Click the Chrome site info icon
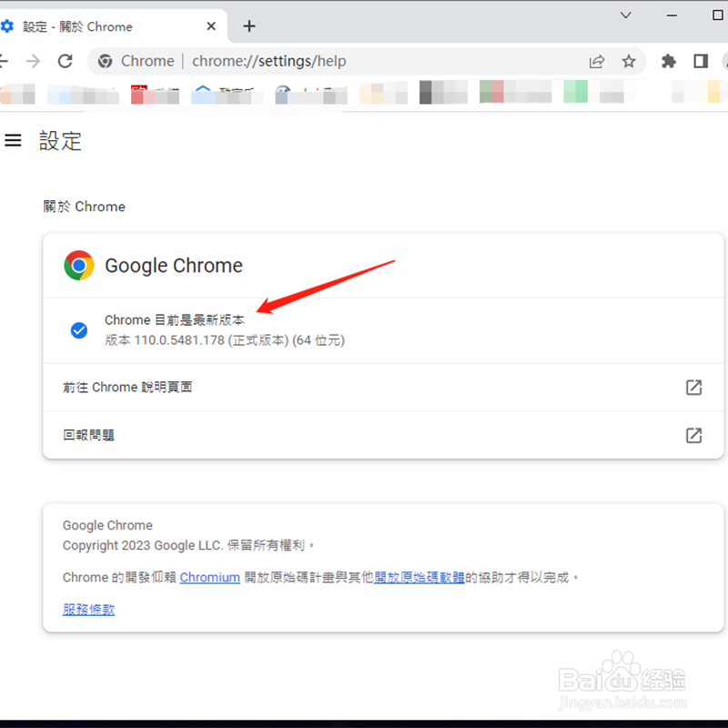This screenshot has height=728, width=728. [105, 61]
